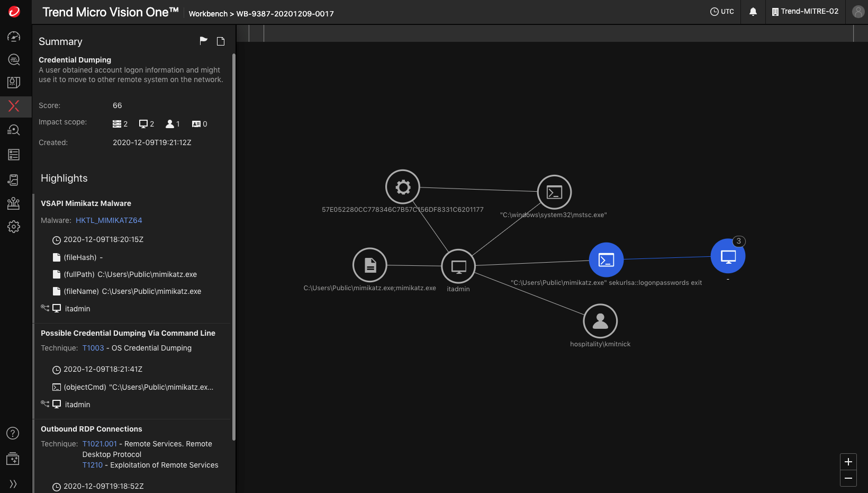
Task: Select the itadmin endpoint node in graph
Action: 458,266
